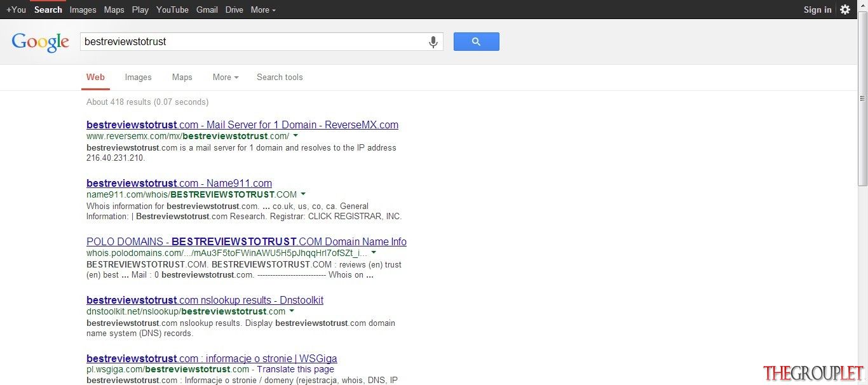Open Gmail in the top bar
This screenshot has height=385, width=868.
coord(207,10)
